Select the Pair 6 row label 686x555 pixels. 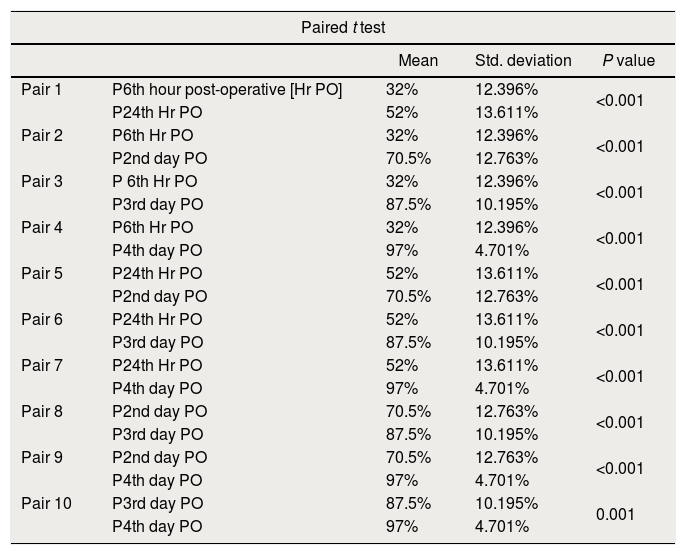tap(42, 320)
